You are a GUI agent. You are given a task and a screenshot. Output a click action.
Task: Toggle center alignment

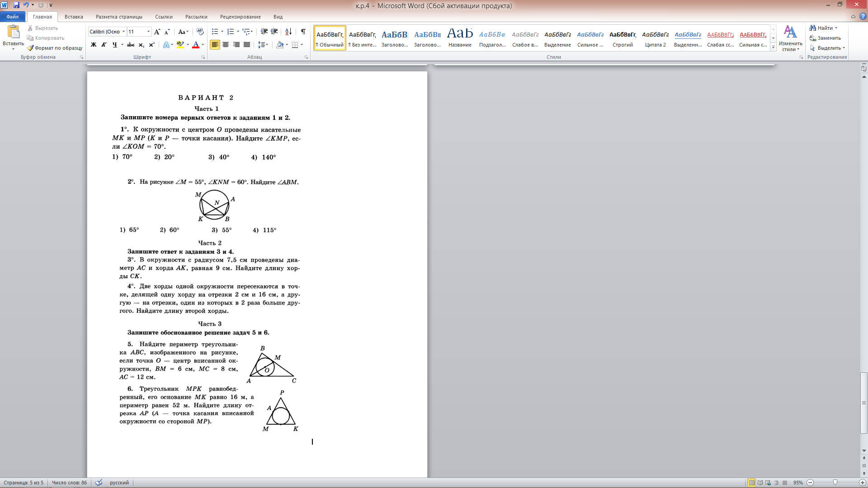(x=226, y=45)
